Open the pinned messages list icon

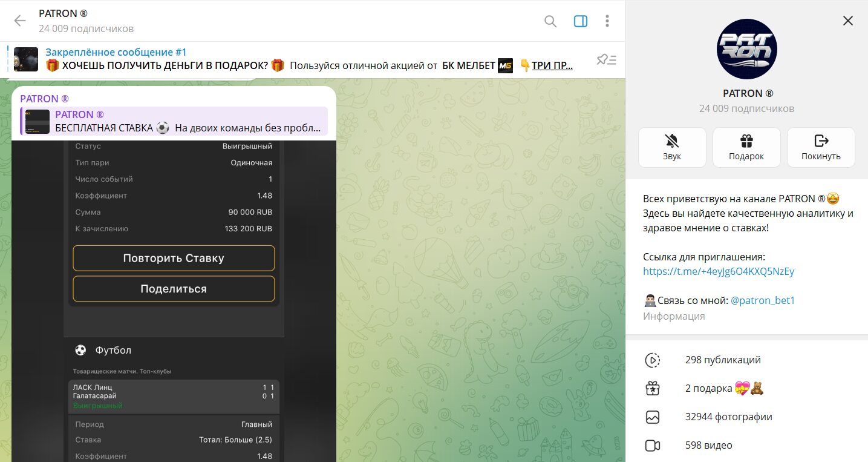(606, 59)
